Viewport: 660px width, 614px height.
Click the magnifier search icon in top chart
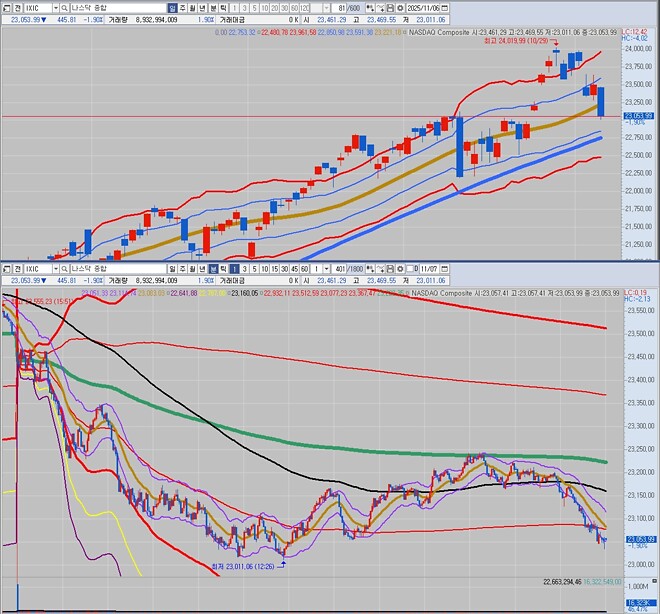(x=64, y=8)
